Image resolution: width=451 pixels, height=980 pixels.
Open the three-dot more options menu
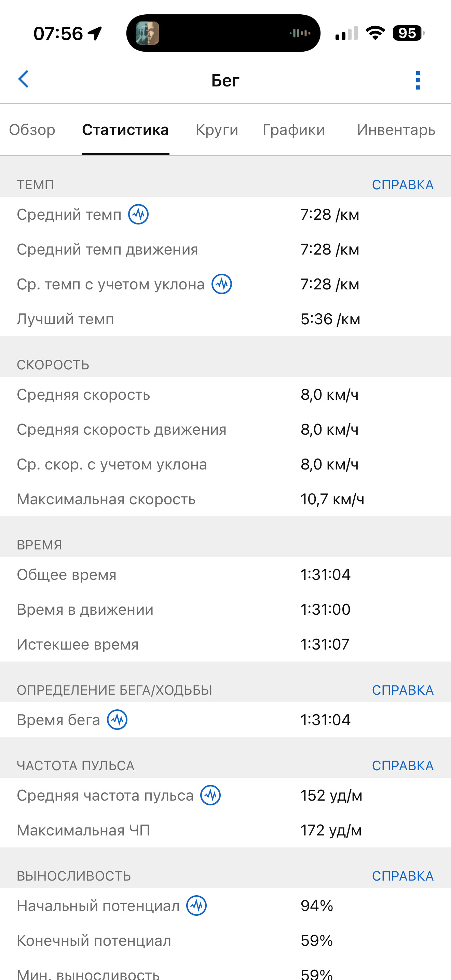[418, 80]
